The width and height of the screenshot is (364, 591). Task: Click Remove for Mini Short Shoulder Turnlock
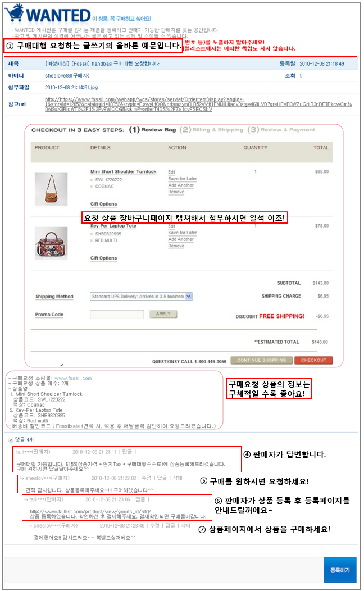pyautogui.click(x=176, y=192)
